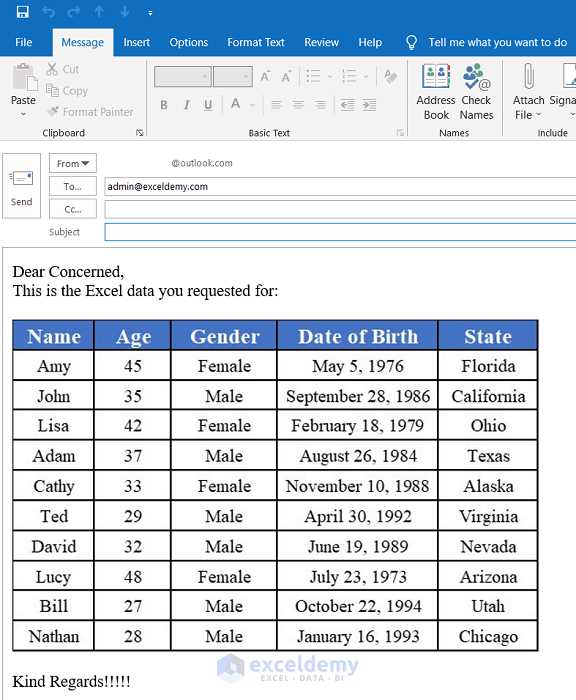Click the Clear All Formatting icon

pyautogui.click(x=391, y=77)
